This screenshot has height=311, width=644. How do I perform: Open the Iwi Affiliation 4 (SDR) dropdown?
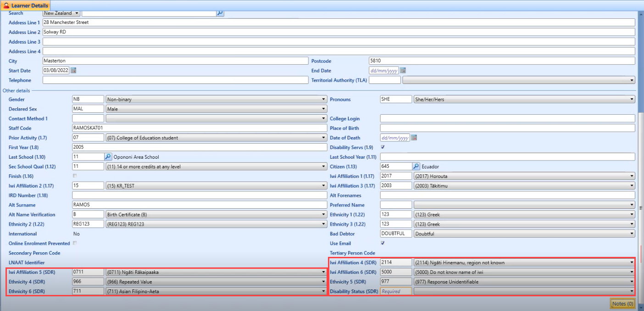coord(524,262)
